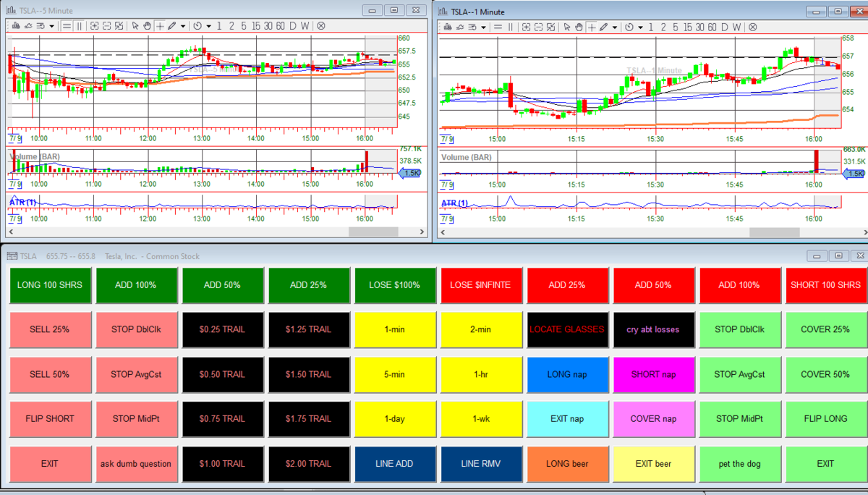Click the clock interval icon in the 1 Minute chart
This screenshot has width=868, height=495.
(x=629, y=27)
